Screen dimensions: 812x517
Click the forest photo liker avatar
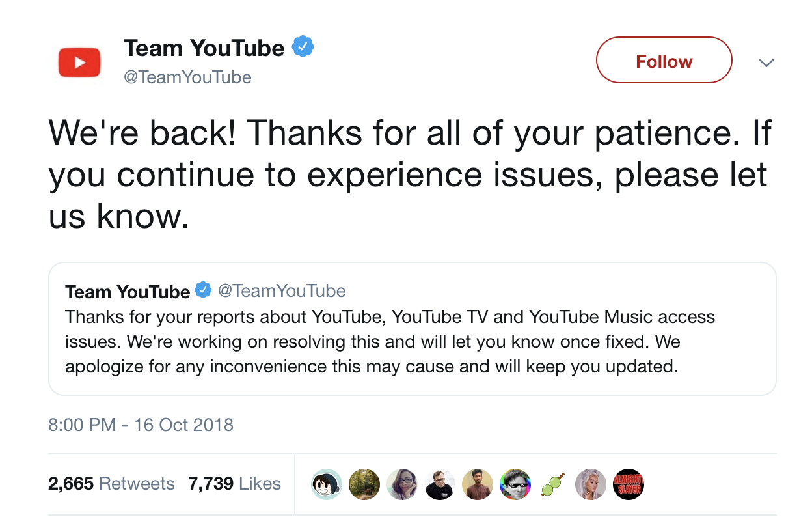click(364, 484)
